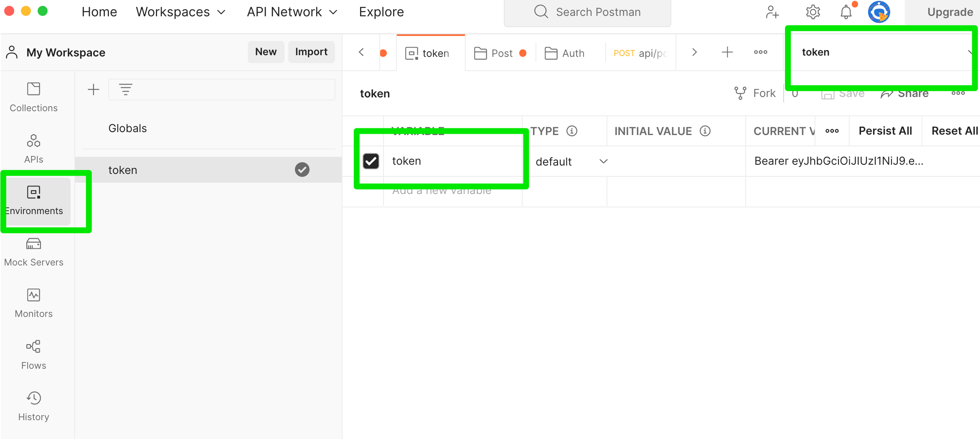Click the New button
The image size is (980, 439).
pyautogui.click(x=266, y=52)
